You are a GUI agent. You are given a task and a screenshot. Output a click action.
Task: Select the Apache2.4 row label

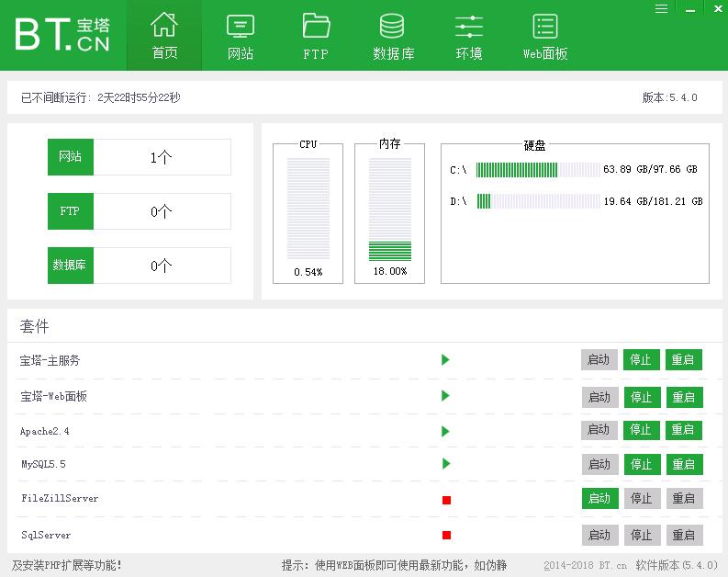45,432
